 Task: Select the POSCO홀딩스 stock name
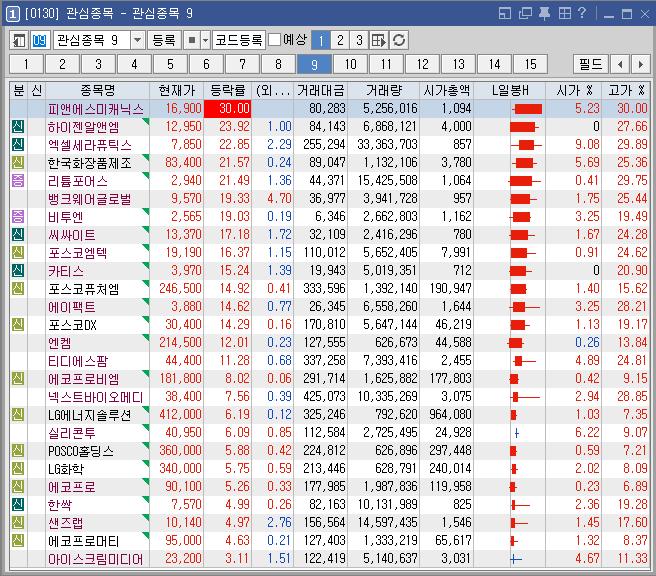[x=81, y=451]
